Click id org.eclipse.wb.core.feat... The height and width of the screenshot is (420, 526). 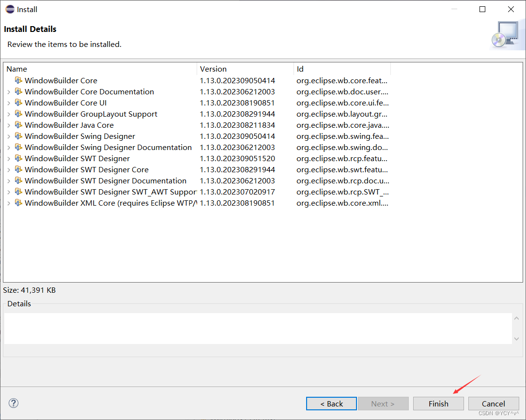(x=342, y=80)
